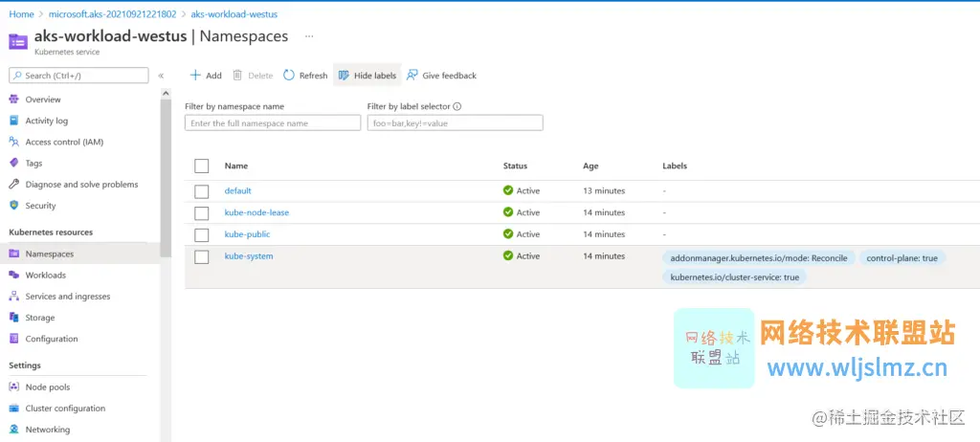Click the Status column header
The width and height of the screenshot is (980, 442).
515,166
